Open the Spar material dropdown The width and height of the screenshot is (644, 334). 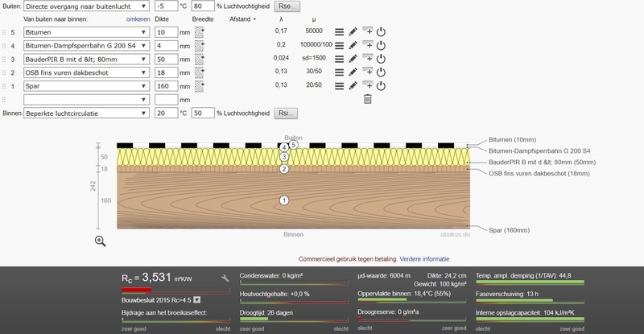(86, 86)
